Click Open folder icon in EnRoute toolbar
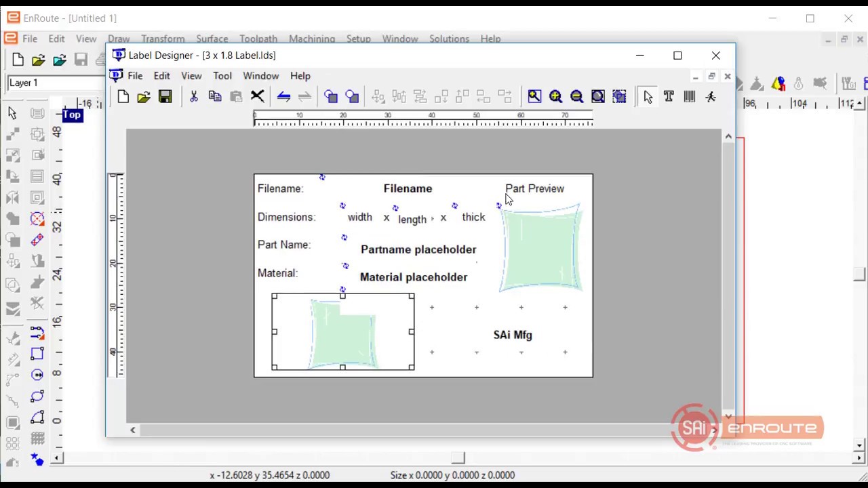 click(39, 60)
